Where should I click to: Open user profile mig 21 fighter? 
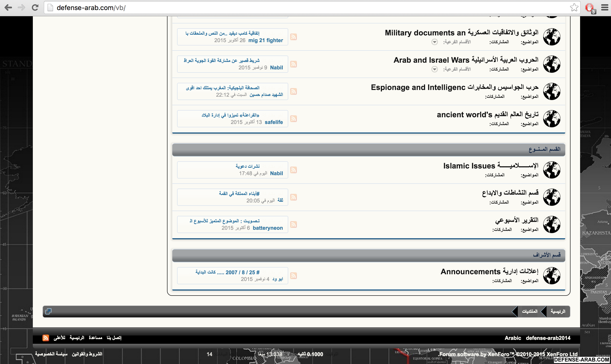pos(265,40)
